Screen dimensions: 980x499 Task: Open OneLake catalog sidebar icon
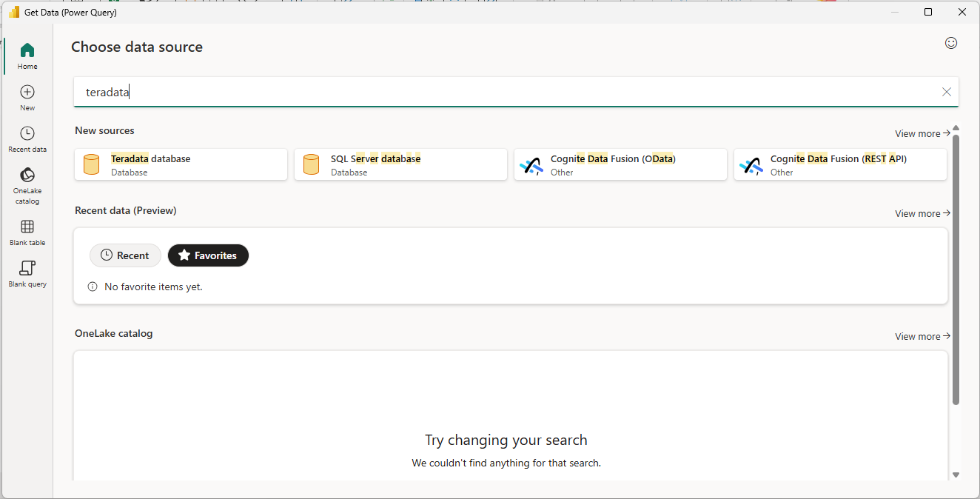tap(27, 175)
